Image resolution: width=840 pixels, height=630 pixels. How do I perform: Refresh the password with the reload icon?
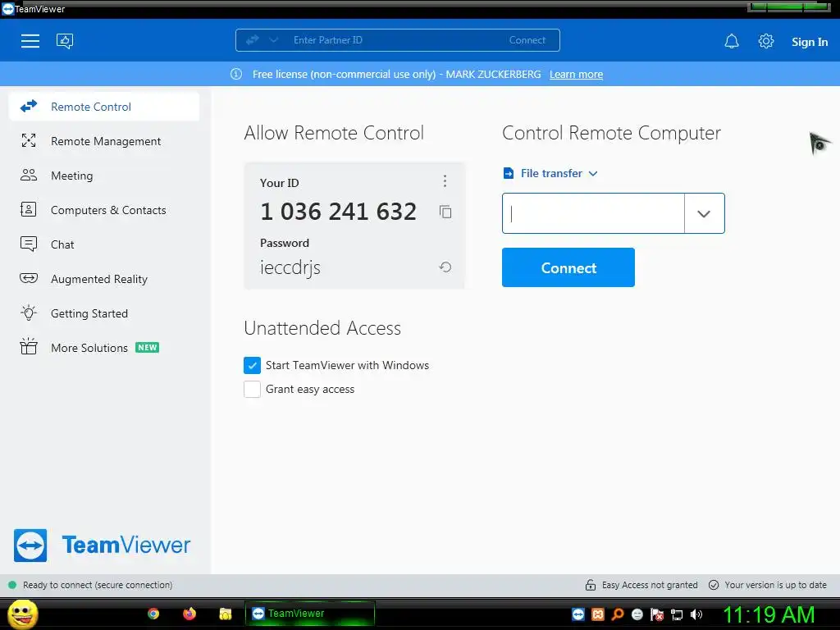click(x=445, y=267)
